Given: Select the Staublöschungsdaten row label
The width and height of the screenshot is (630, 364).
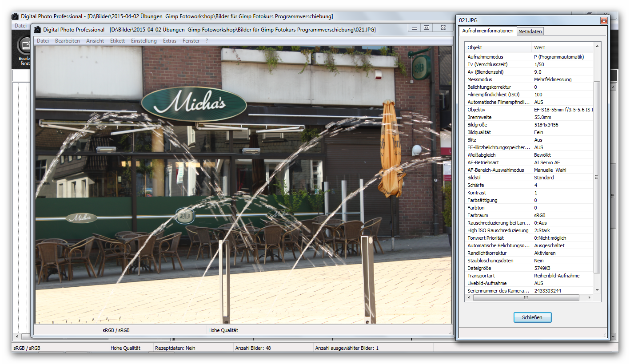Looking at the screenshot, I should [x=490, y=261].
